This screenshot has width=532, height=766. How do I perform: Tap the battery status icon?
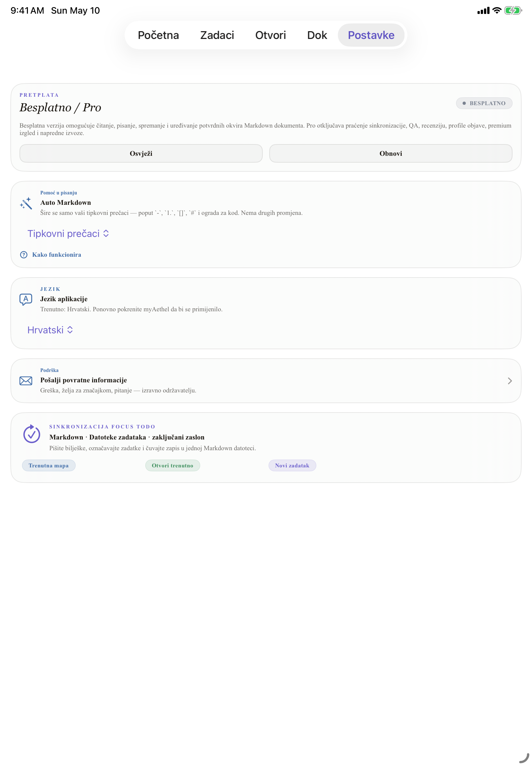[x=513, y=10]
